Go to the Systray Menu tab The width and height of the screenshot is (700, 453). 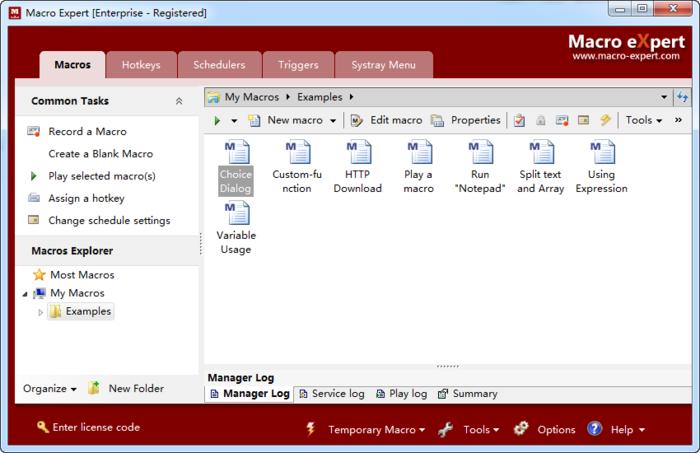coord(383,65)
